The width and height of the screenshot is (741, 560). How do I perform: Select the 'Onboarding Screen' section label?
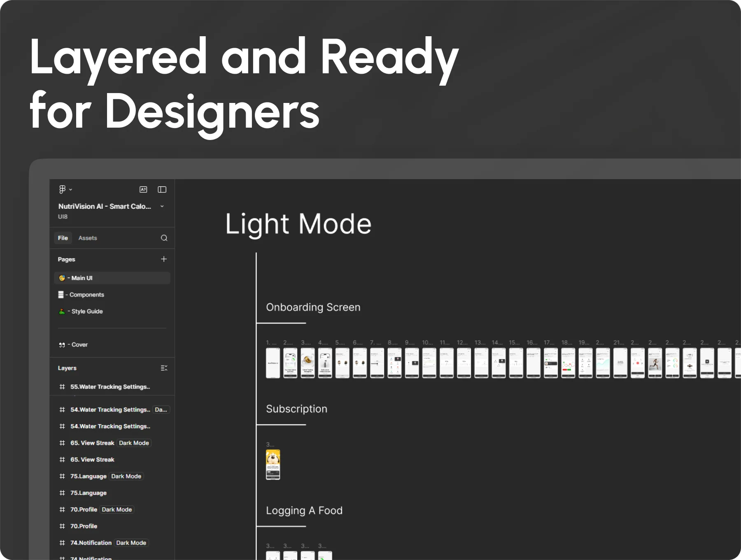pos(313,307)
